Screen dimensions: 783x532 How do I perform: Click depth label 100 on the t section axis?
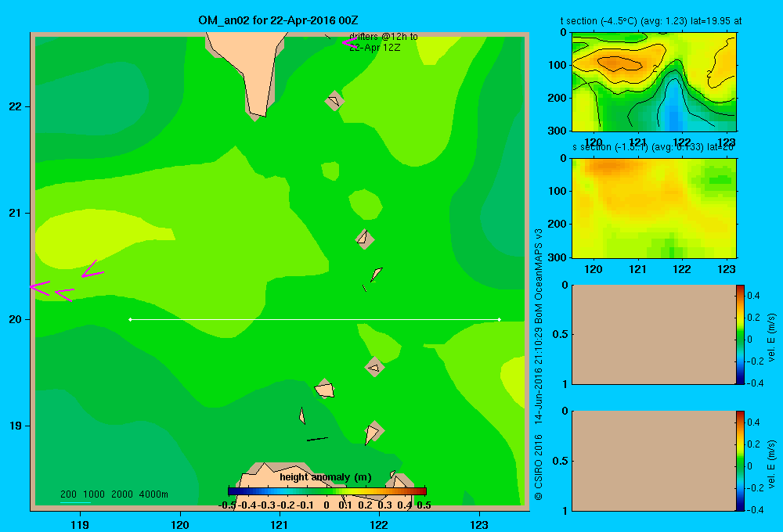[559, 65]
